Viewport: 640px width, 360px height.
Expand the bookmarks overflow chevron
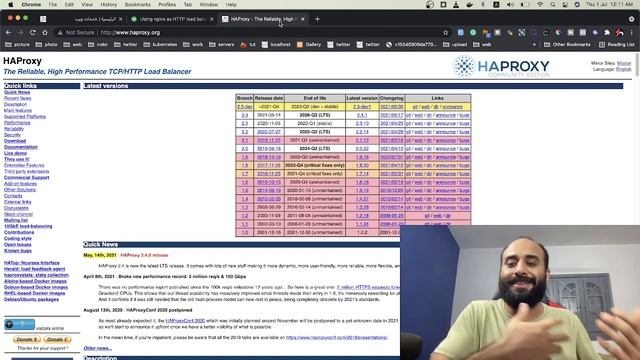pos(534,44)
